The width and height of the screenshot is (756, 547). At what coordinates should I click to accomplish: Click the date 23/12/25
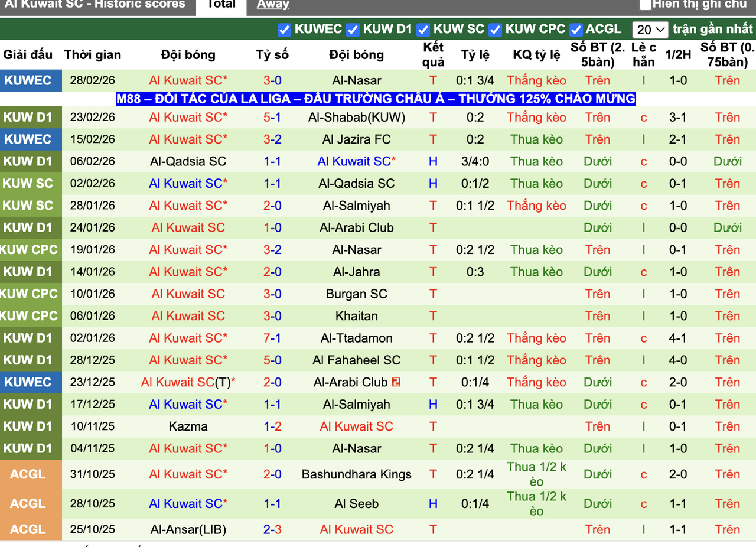(93, 382)
